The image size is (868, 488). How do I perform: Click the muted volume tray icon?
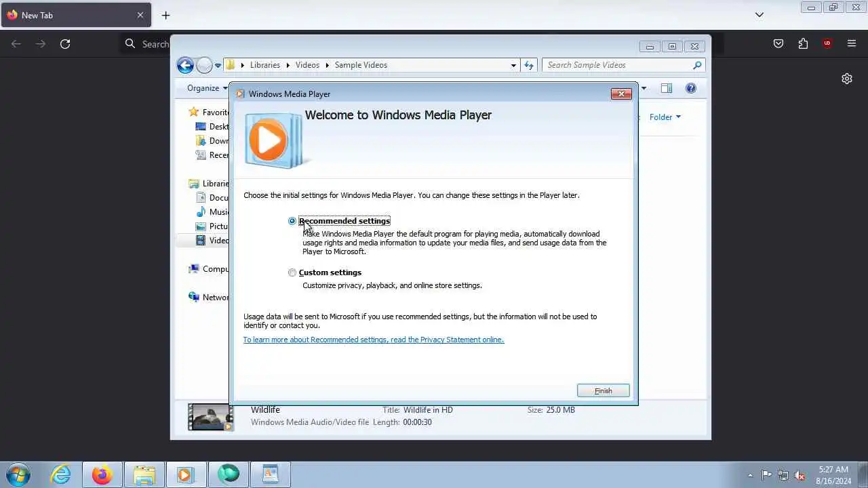coord(800,475)
